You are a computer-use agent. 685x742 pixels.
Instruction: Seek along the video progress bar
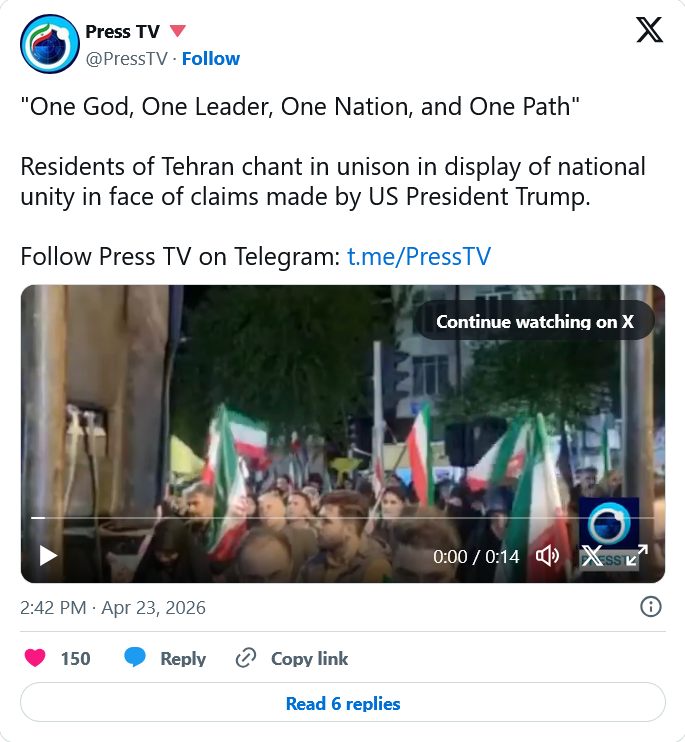tap(342, 518)
